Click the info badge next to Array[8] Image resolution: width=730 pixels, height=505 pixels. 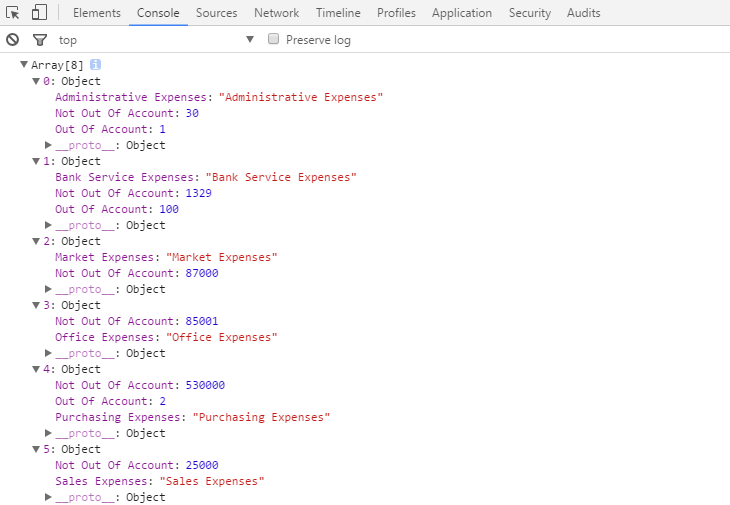[96, 65]
